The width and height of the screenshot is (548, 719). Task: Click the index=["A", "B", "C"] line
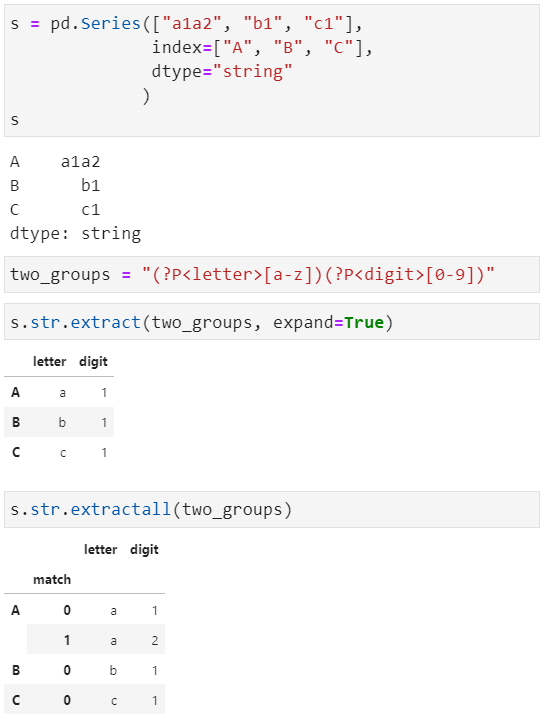click(262, 47)
